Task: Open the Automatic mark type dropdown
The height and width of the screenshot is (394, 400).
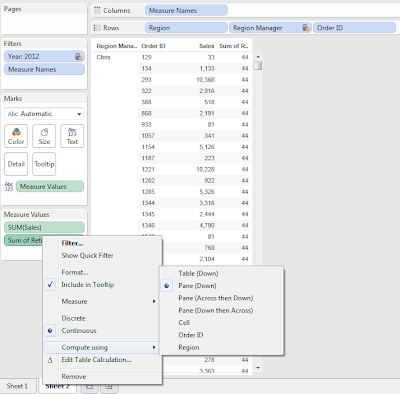Action: (x=44, y=114)
